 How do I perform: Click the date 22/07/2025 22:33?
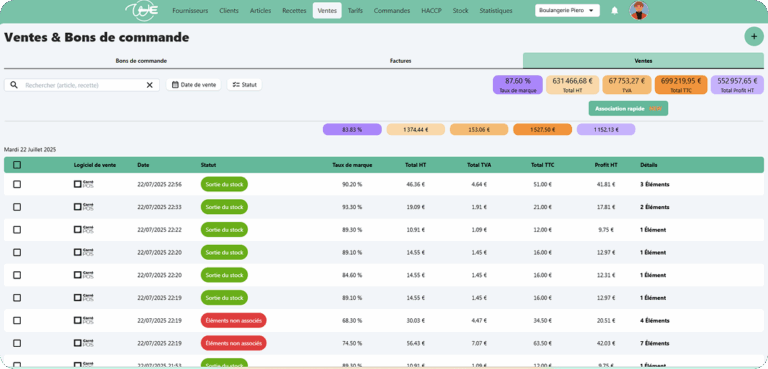click(x=159, y=207)
